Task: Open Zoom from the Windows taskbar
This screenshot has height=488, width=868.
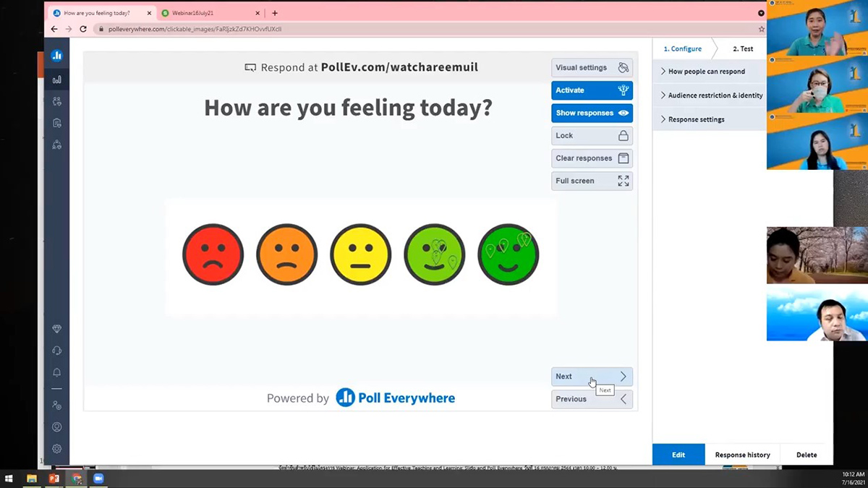Action: click(x=98, y=479)
